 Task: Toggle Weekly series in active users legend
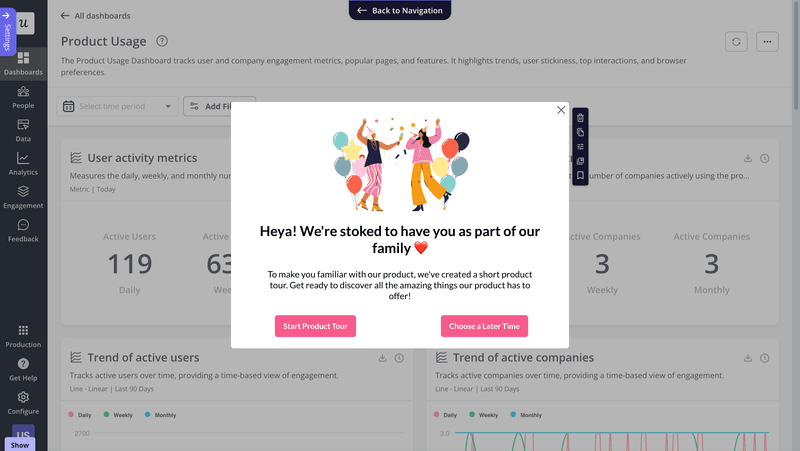[117, 414]
